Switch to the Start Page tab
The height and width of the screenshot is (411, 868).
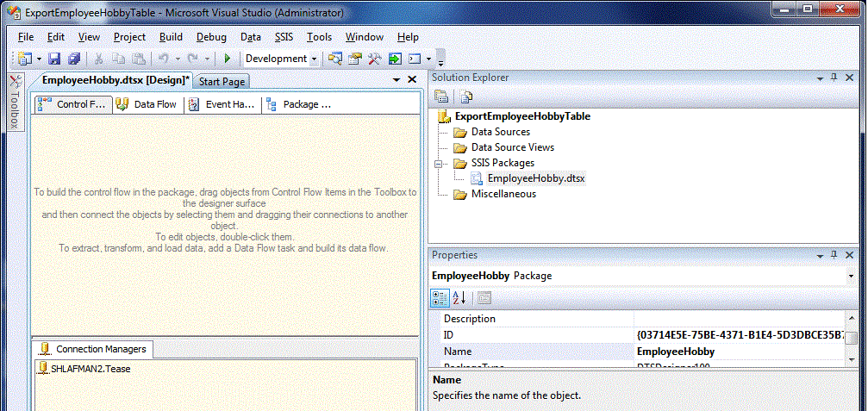pyautogui.click(x=222, y=81)
